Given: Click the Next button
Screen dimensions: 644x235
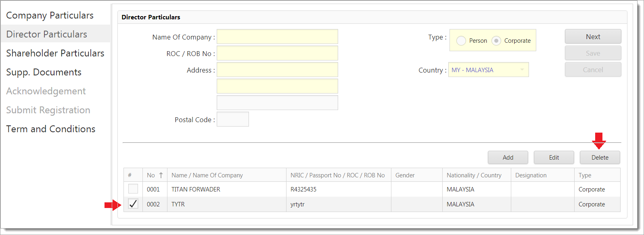Looking at the screenshot, I should click(x=593, y=37).
